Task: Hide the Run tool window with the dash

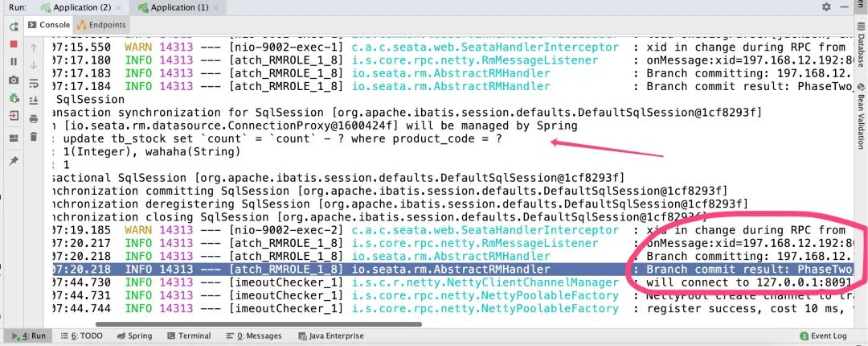Action: coord(844,7)
